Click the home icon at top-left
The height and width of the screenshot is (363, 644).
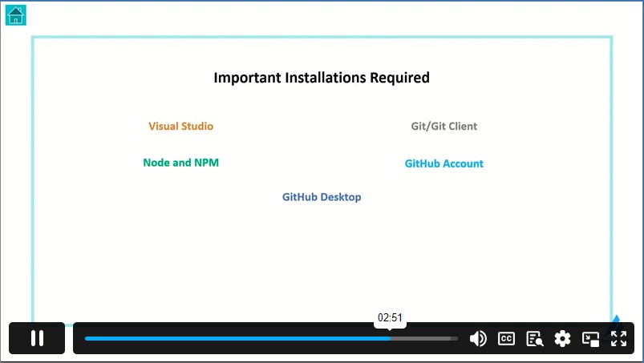coord(15,15)
